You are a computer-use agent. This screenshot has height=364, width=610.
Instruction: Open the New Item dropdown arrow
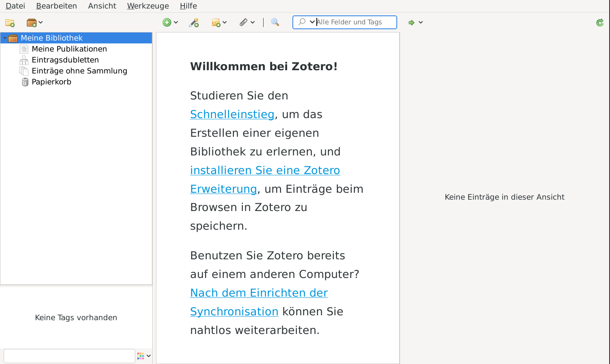tap(176, 22)
